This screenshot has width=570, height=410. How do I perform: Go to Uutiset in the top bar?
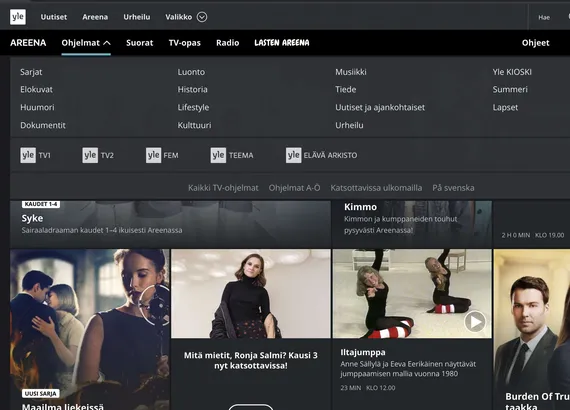[54, 17]
